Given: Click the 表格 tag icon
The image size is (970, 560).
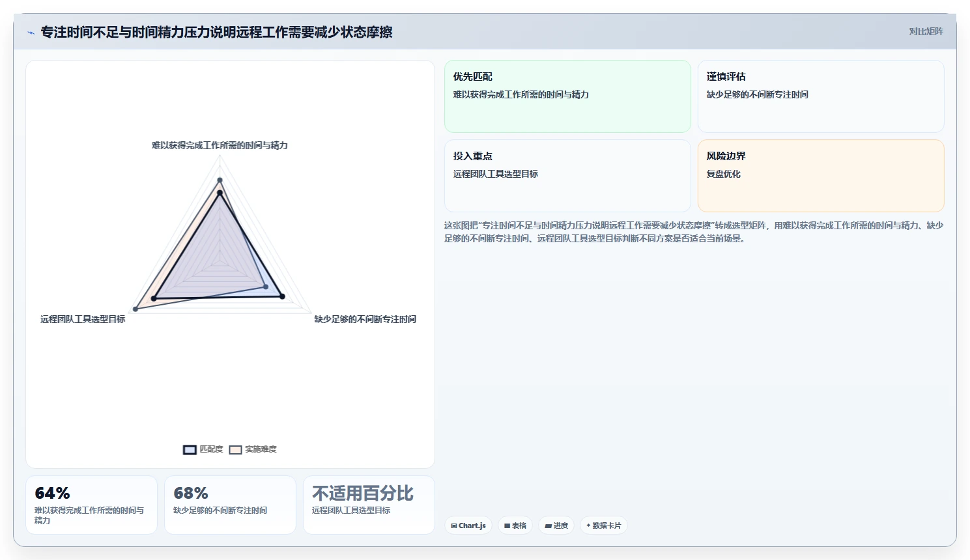Looking at the screenshot, I should (507, 525).
